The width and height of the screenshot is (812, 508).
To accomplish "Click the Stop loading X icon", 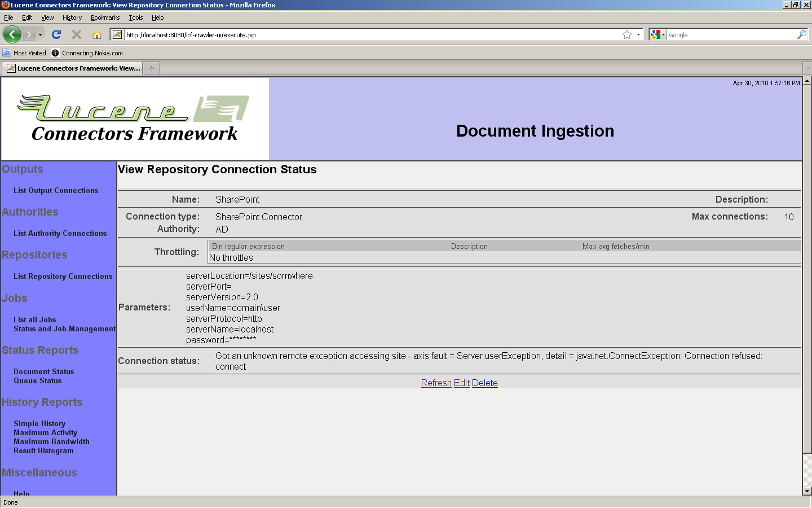I will (x=77, y=34).
